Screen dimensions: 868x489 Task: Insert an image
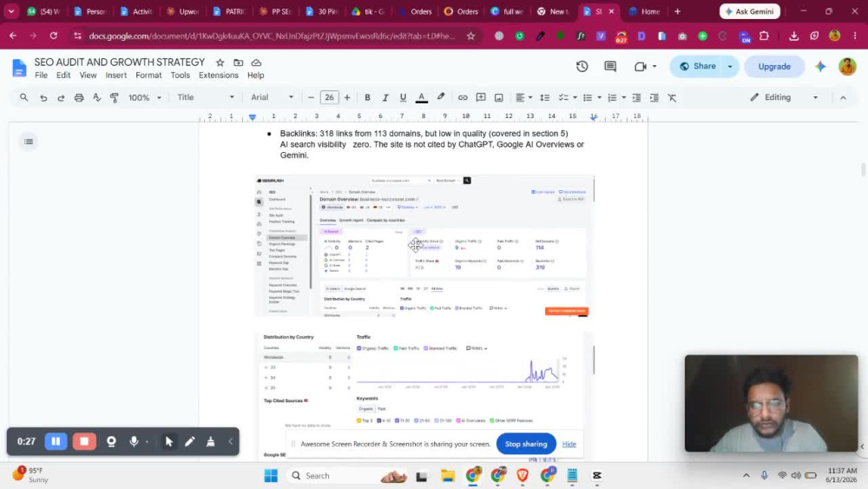click(499, 97)
